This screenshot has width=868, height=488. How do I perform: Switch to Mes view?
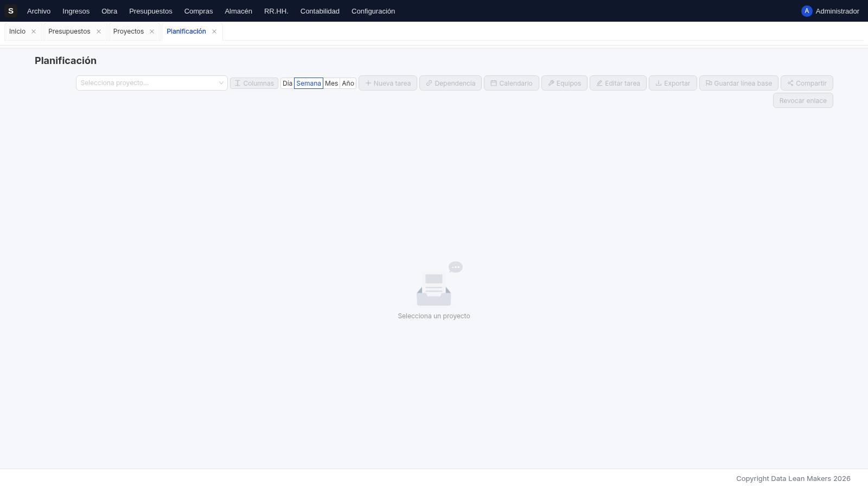331,83
